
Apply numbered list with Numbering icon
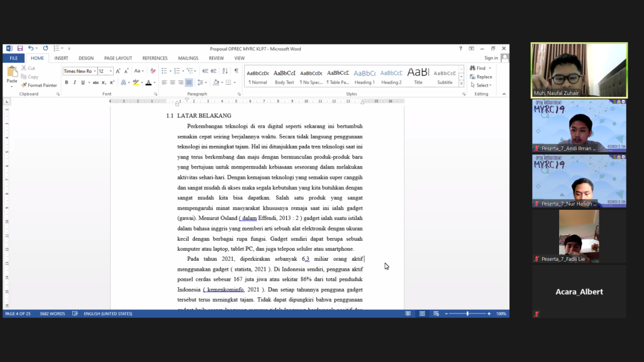pyautogui.click(x=177, y=71)
